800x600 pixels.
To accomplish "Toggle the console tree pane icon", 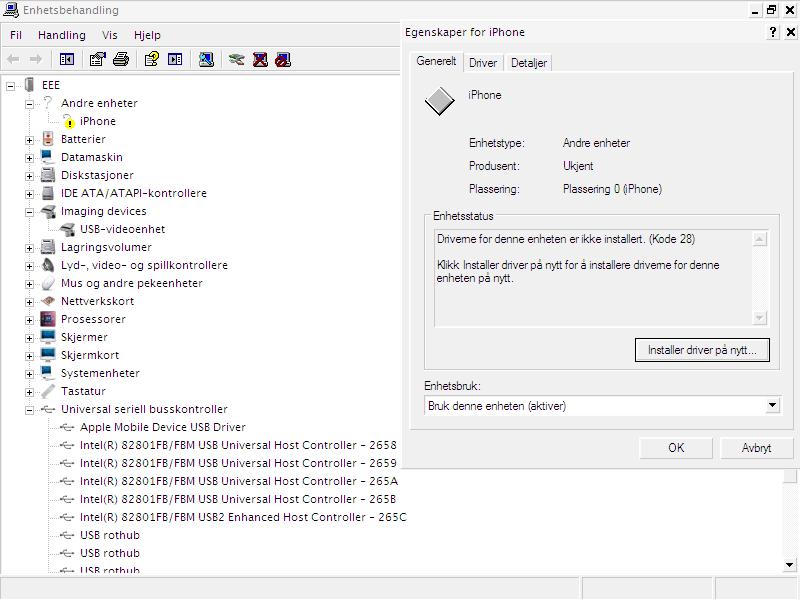I will pos(67,60).
